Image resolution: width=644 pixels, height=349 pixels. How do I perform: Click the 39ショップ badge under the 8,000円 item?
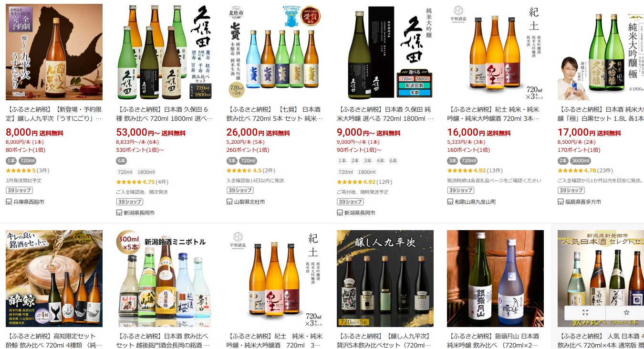19,190
